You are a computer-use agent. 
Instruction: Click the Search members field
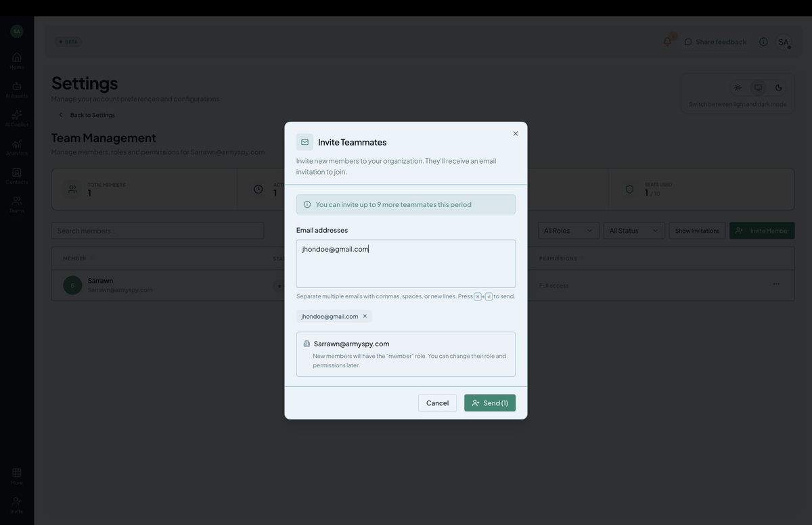(158, 231)
